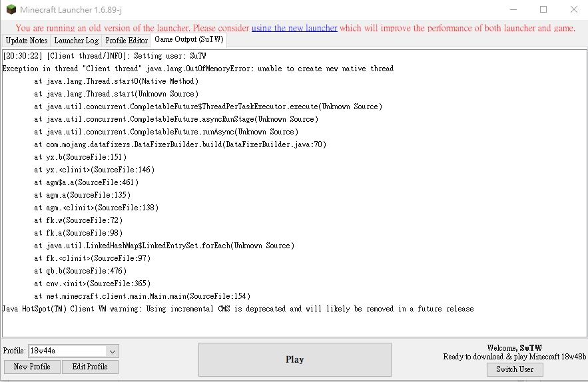The width and height of the screenshot is (588, 382).
Task: Click the Edit Profile button
Action: 90,367
